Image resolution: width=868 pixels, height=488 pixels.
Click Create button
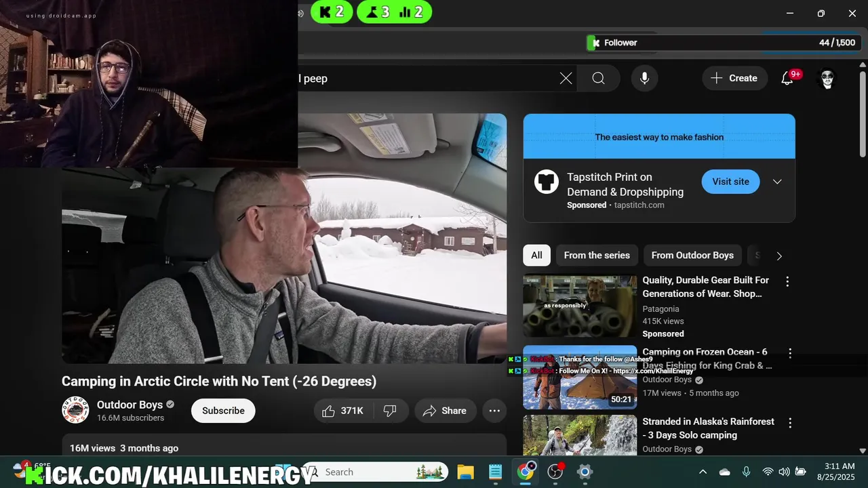pyautogui.click(x=734, y=78)
